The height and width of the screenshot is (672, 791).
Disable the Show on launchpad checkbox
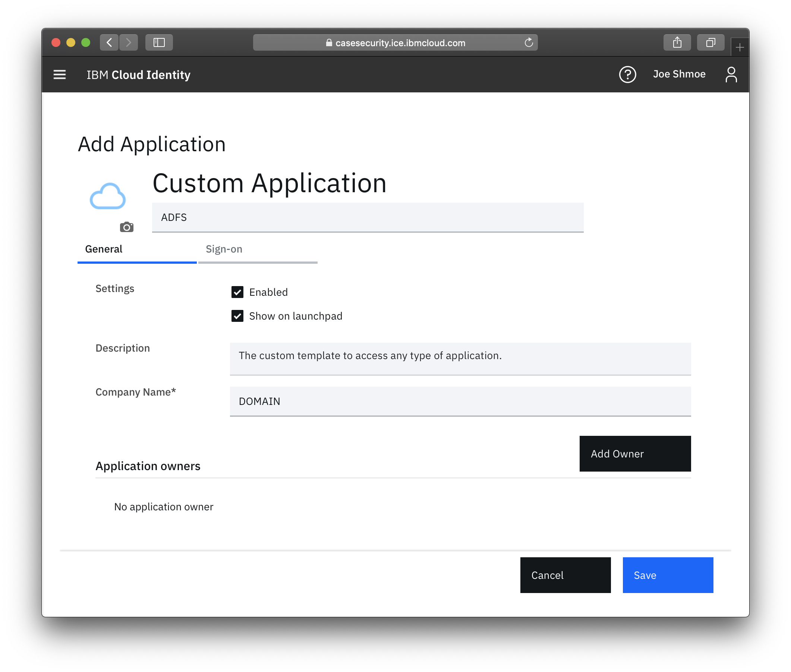(x=237, y=316)
